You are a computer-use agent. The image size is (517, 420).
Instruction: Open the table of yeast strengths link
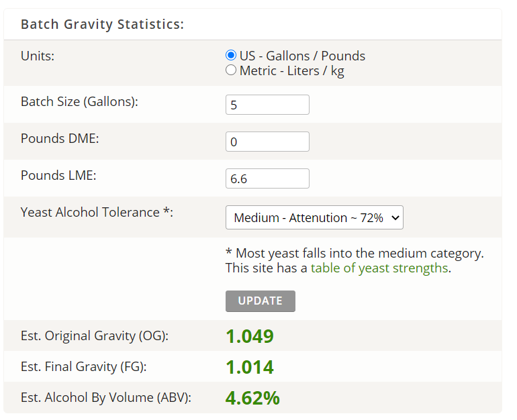click(379, 268)
